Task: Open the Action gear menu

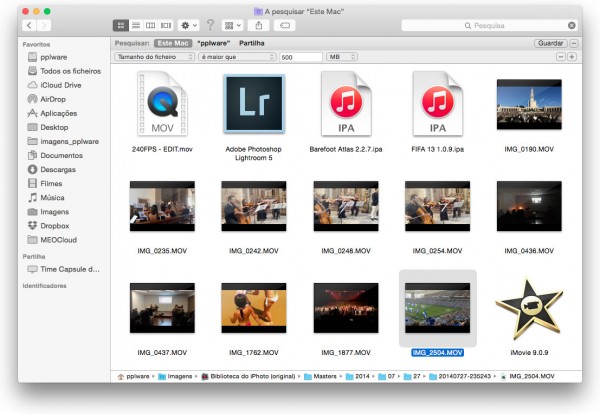Action: pos(189,25)
